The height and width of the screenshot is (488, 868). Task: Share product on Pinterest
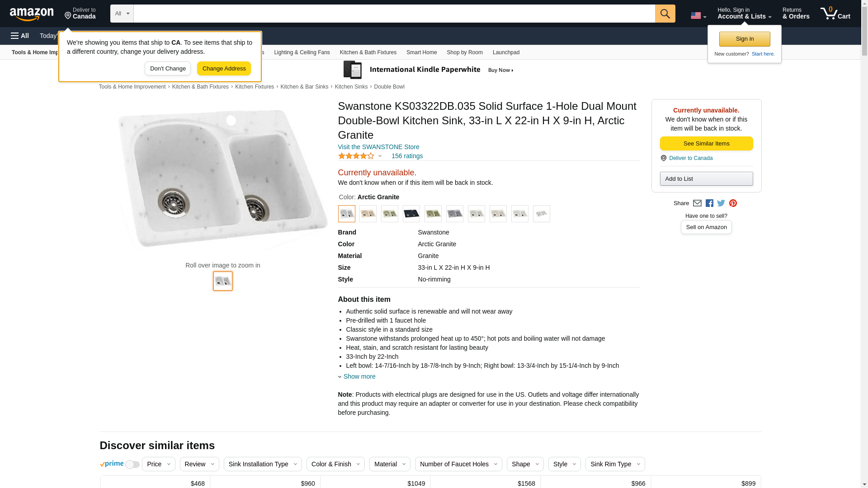[x=733, y=203]
